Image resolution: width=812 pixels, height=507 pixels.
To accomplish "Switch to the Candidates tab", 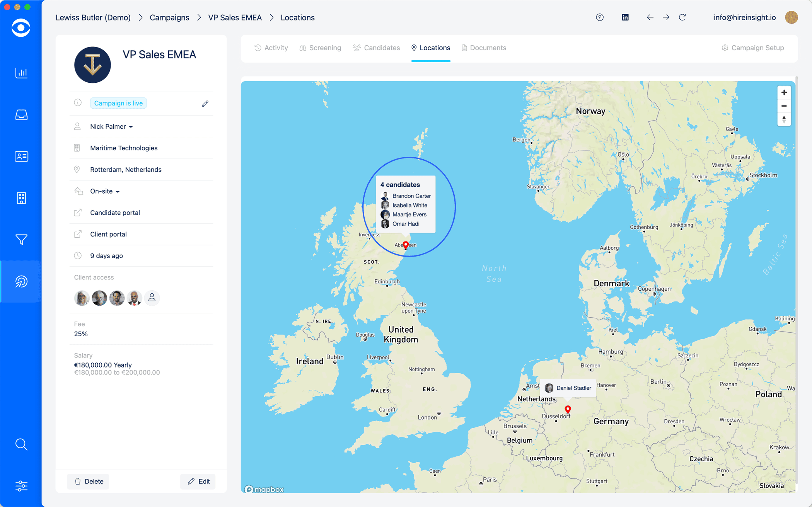I will pyautogui.click(x=376, y=48).
